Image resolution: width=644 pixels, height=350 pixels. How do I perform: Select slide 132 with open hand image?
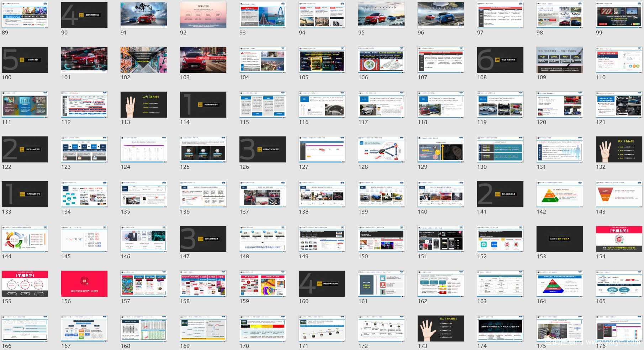coord(619,150)
